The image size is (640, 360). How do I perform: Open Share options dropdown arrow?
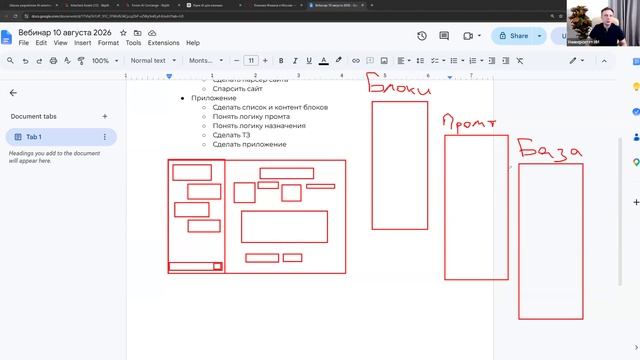(540, 36)
